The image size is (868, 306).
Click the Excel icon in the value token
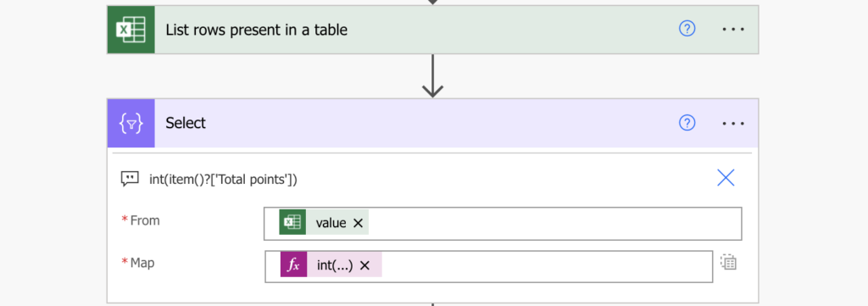(x=292, y=223)
